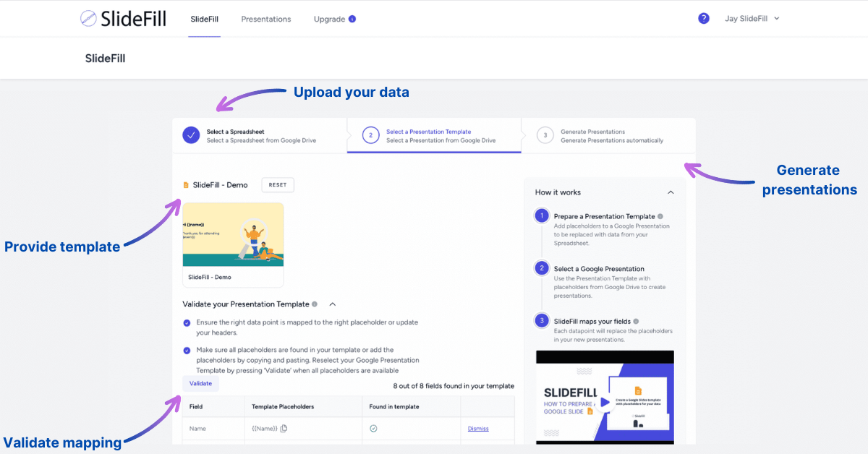
Task: Open the help question mark icon
Action: coord(703,19)
